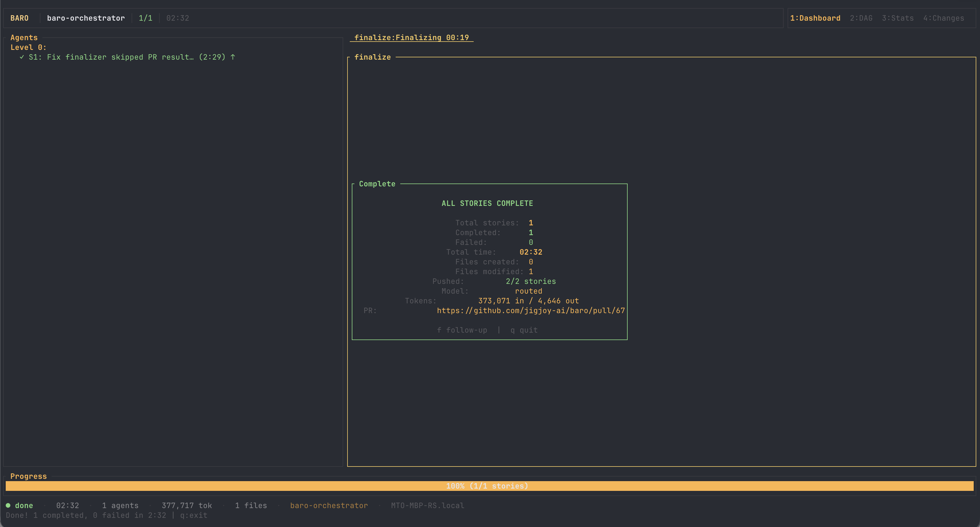Click the ALL STORIES COMPLETE heading
This screenshot has height=527, width=980.
tap(487, 203)
